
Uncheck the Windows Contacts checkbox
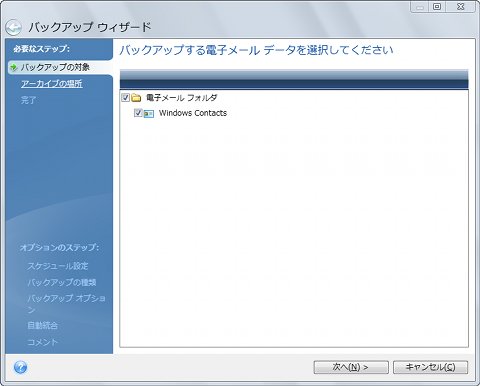tap(138, 113)
